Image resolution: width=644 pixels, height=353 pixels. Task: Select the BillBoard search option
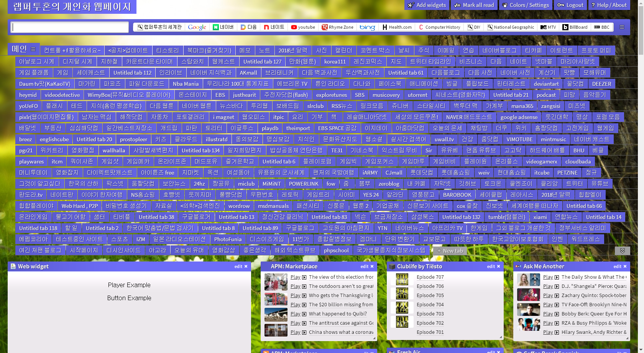point(575,27)
